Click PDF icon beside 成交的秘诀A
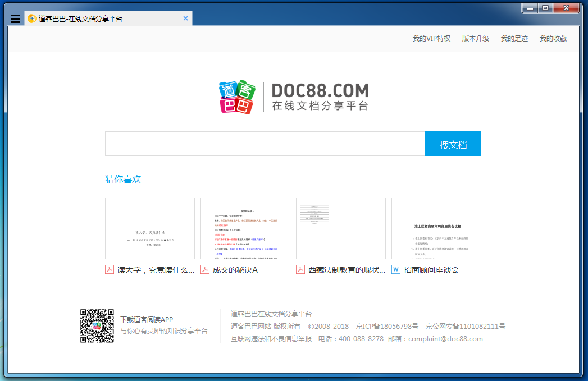The width and height of the screenshot is (588, 381). point(205,269)
